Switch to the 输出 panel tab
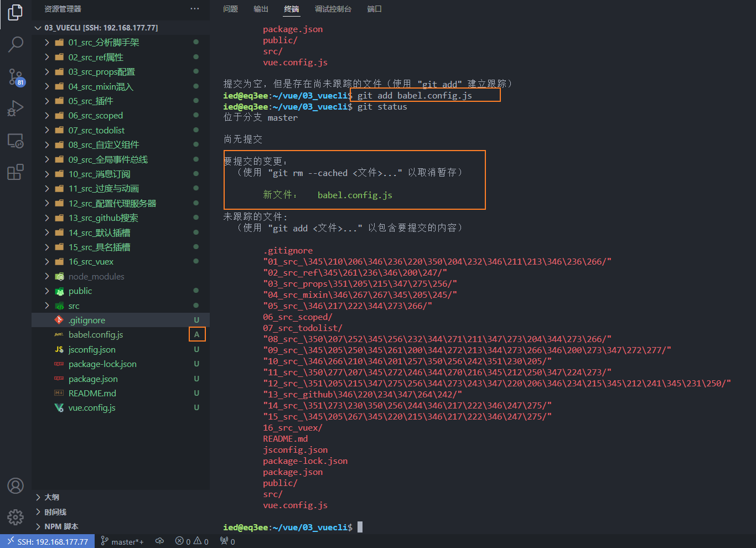756x548 pixels. (x=261, y=9)
